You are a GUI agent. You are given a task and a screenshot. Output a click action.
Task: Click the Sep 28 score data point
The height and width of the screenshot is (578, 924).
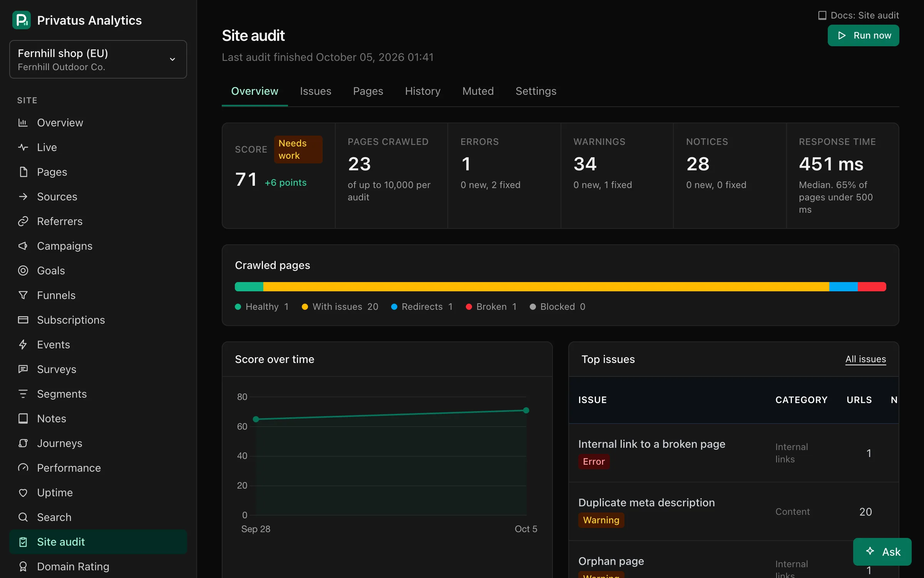click(x=256, y=419)
